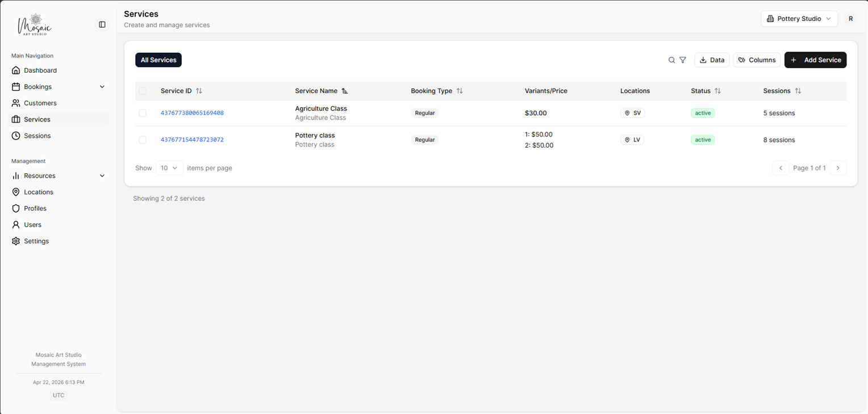This screenshot has height=414, width=868.
Task: Click the Sessions column sort icon
Action: pyautogui.click(x=798, y=91)
